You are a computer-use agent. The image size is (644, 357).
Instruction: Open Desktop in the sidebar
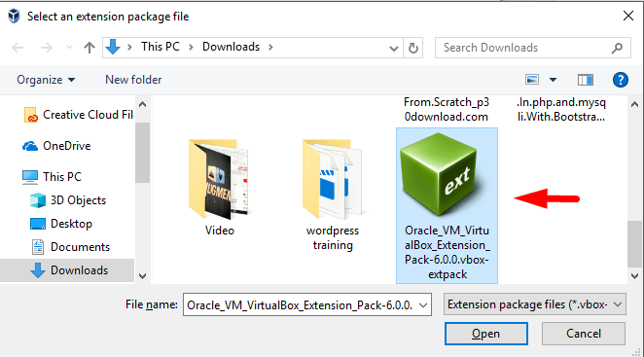pos(61,224)
